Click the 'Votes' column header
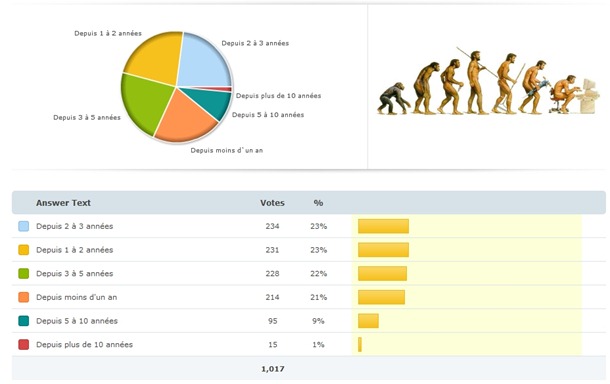The height and width of the screenshot is (384, 610). pos(272,203)
